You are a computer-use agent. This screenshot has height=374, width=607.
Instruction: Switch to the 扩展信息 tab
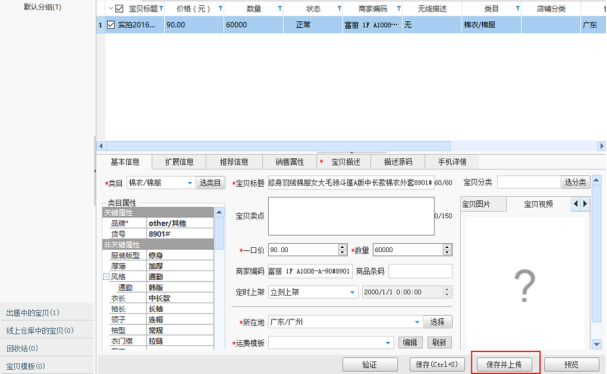coord(179,162)
